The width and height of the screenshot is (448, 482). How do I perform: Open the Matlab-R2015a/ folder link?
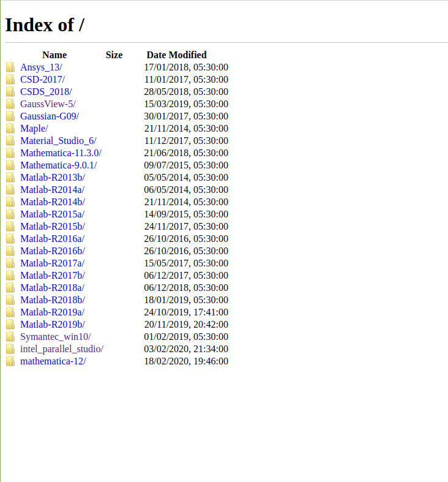point(52,214)
